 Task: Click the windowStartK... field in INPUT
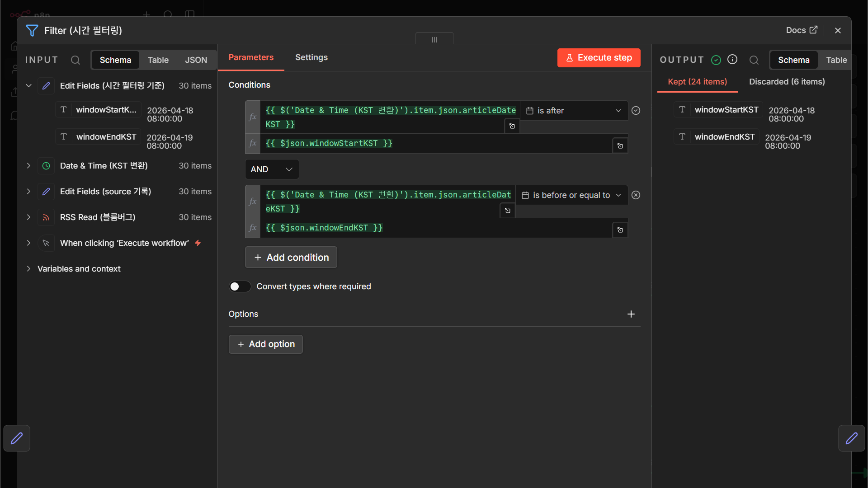click(x=99, y=110)
